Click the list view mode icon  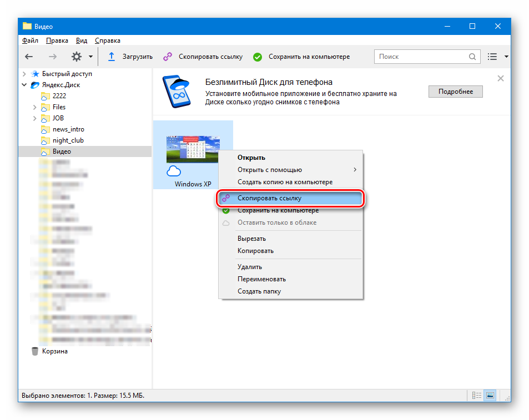(x=492, y=57)
